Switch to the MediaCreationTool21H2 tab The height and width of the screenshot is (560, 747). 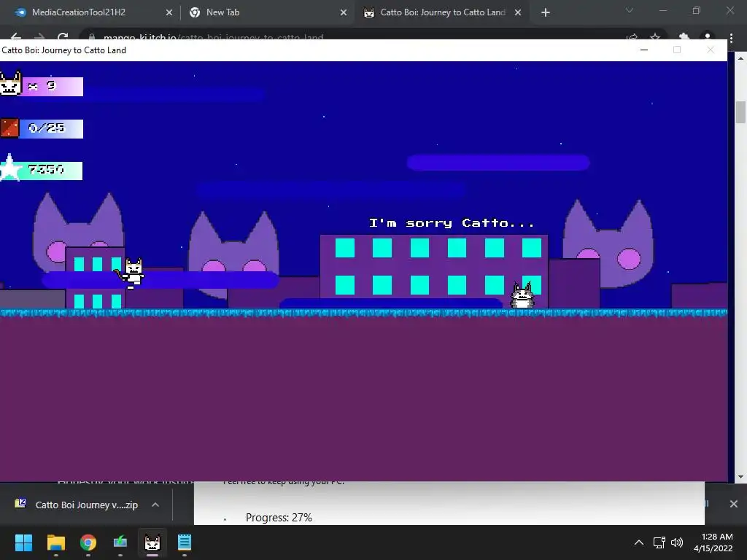pyautogui.click(x=79, y=12)
